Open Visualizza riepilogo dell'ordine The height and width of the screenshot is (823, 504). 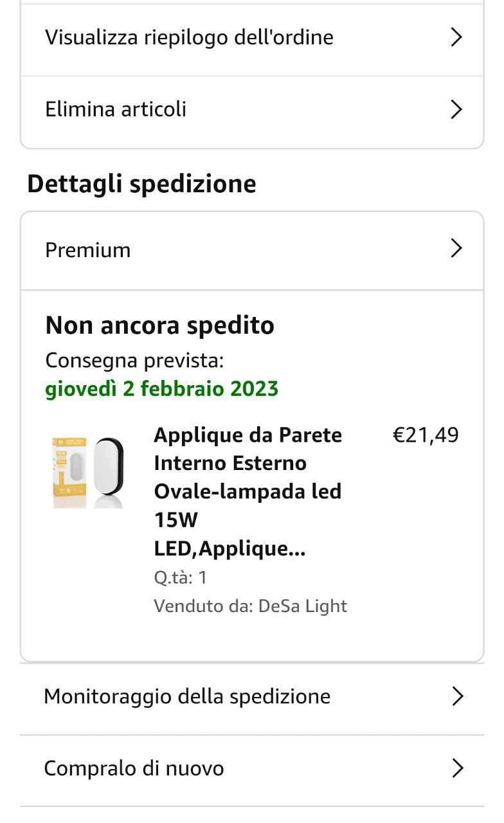189,37
